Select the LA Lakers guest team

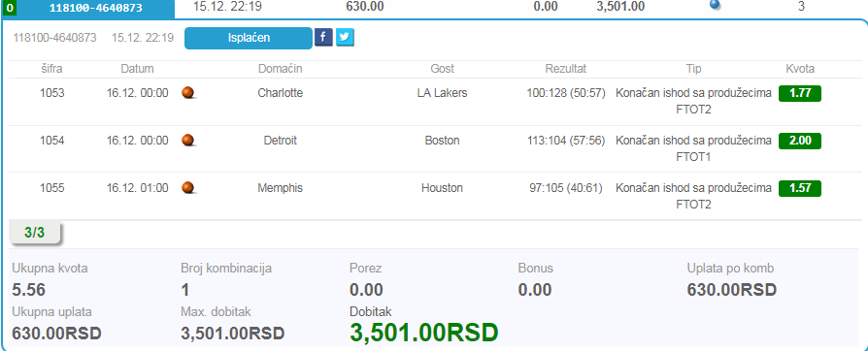pyautogui.click(x=443, y=93)
